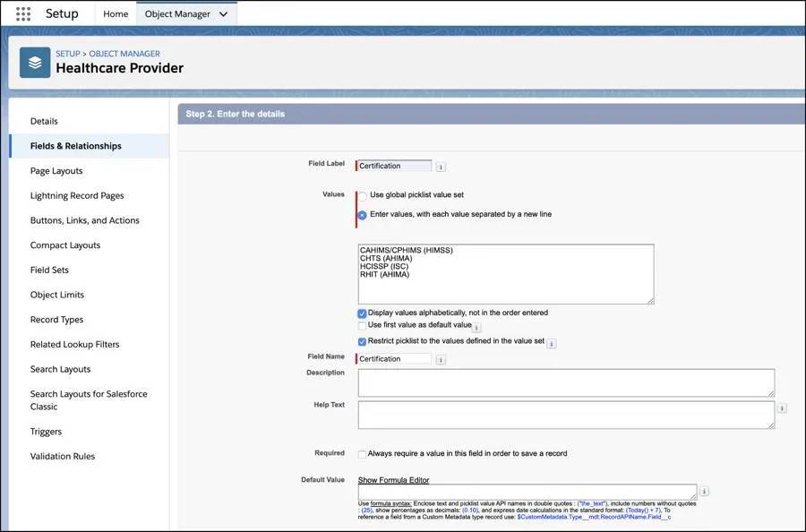Image resolution: width=806 pixels, height=532 pixels.
Task: Click the Healthcare Provider object icon
Action: pyautogui.click(x=34, y=64)
